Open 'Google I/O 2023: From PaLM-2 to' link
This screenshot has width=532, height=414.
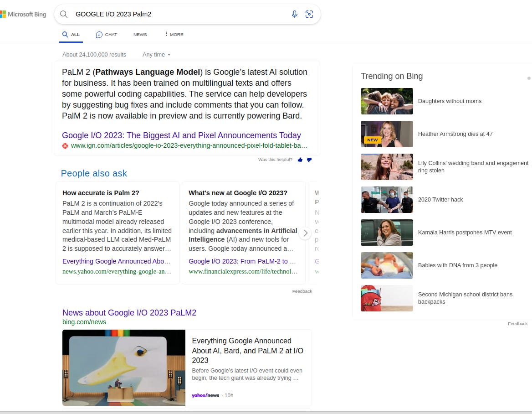pyautogui.click(x=242, y=262)
